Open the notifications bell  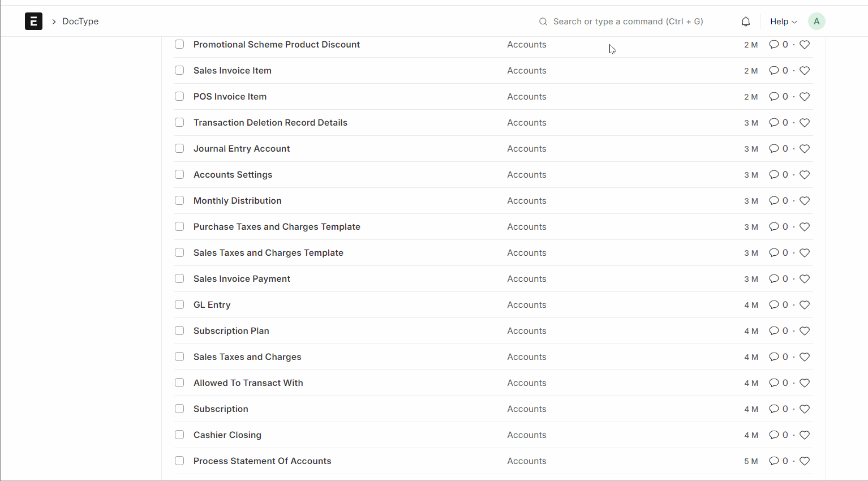pyautogui.click(x=746, y=22)
